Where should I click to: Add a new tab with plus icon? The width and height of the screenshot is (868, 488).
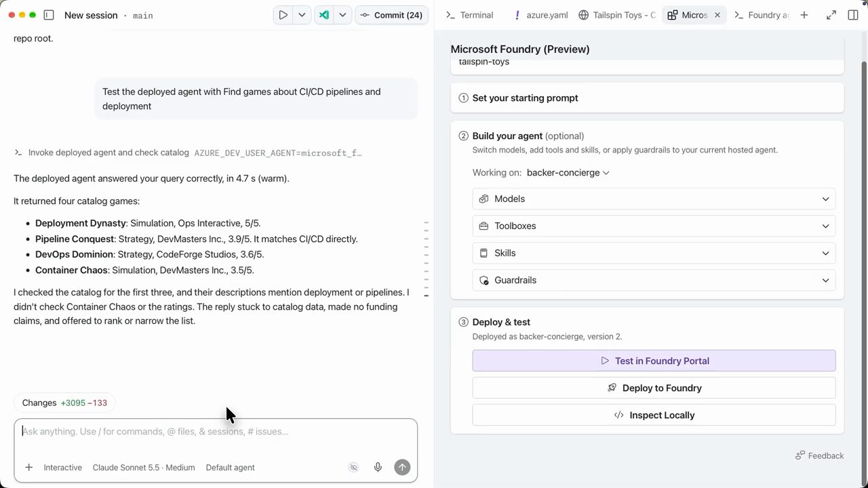click(x=804, y=15)
